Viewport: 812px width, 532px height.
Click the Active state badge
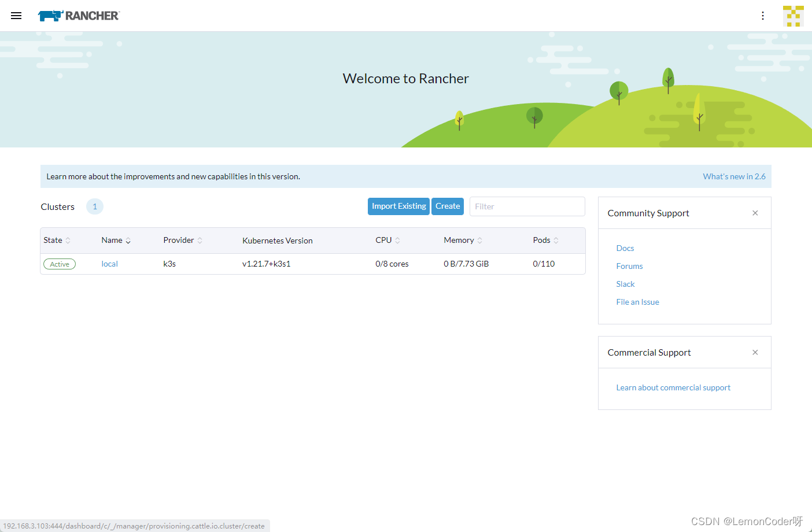(x=60, y=264)
